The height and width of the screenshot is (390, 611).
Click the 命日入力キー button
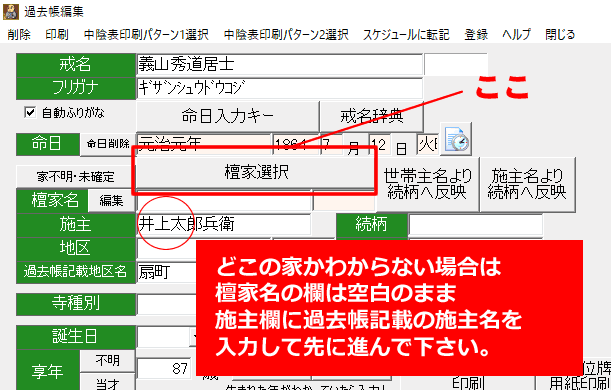pyautogui.click(x=228, y=116)
